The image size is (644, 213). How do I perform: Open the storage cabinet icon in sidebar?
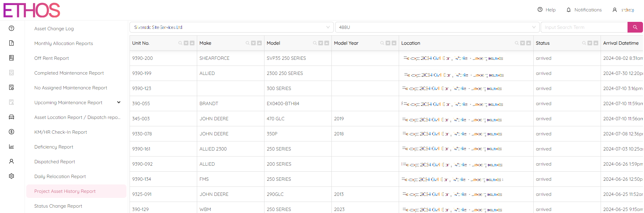pyautogui.click(x=11, y=58)
